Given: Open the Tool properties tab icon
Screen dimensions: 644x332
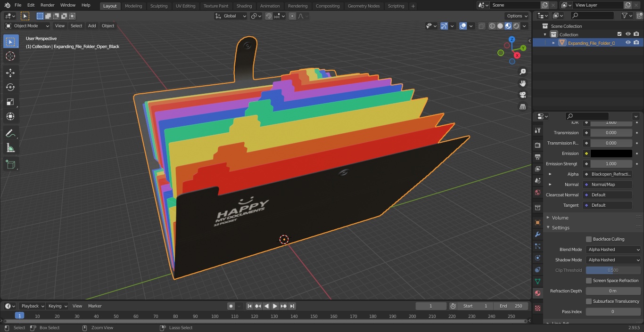Looking at the screenshot, I should [x=537, y=130].
